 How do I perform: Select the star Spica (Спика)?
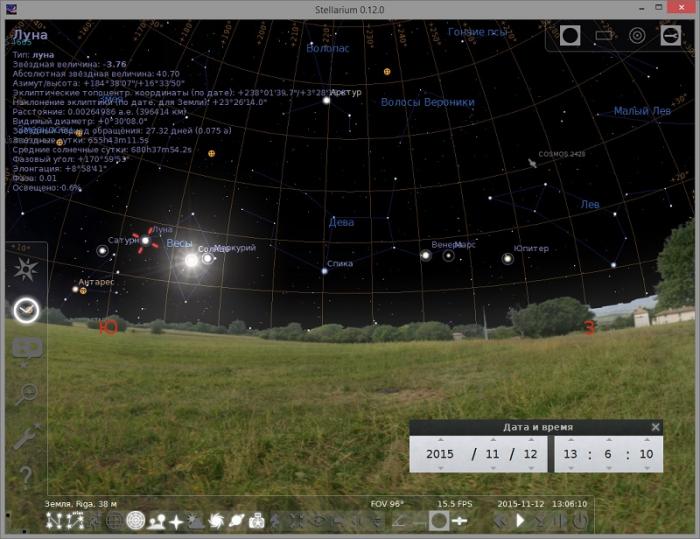[325, 271]
